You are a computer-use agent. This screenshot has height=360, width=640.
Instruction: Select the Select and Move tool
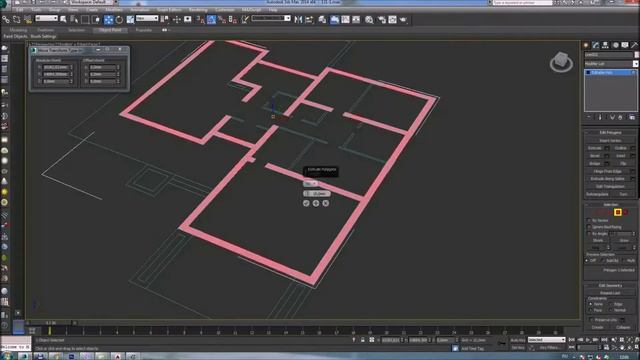[108, 19]
